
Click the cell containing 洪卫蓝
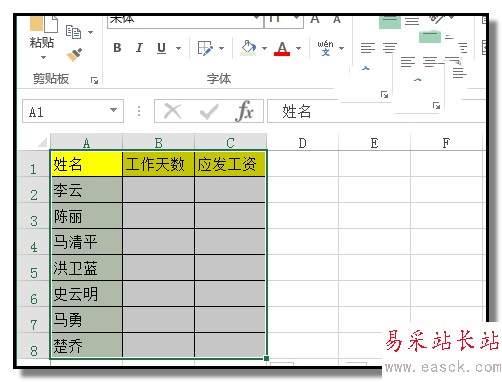coord(86,268)
